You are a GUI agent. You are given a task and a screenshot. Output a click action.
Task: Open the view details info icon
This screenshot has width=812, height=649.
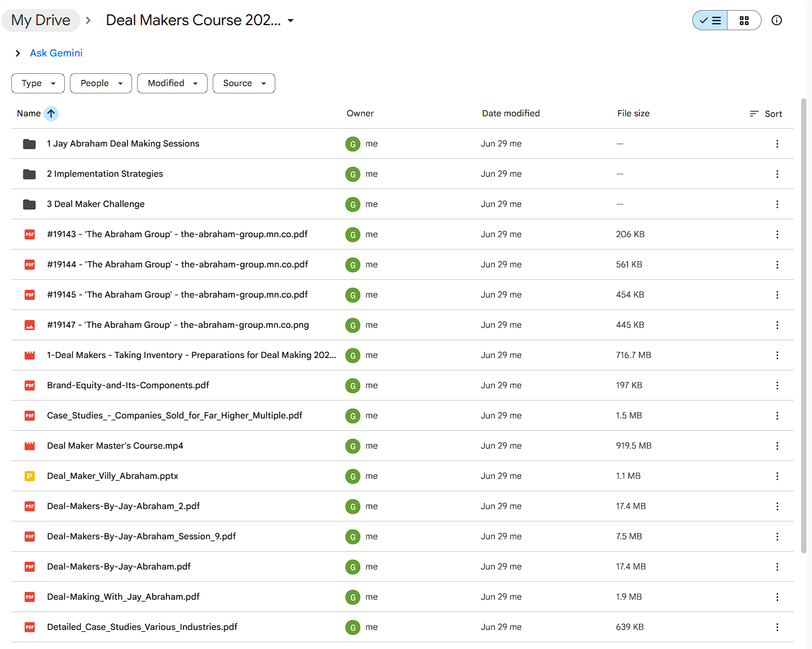(777, 20)
